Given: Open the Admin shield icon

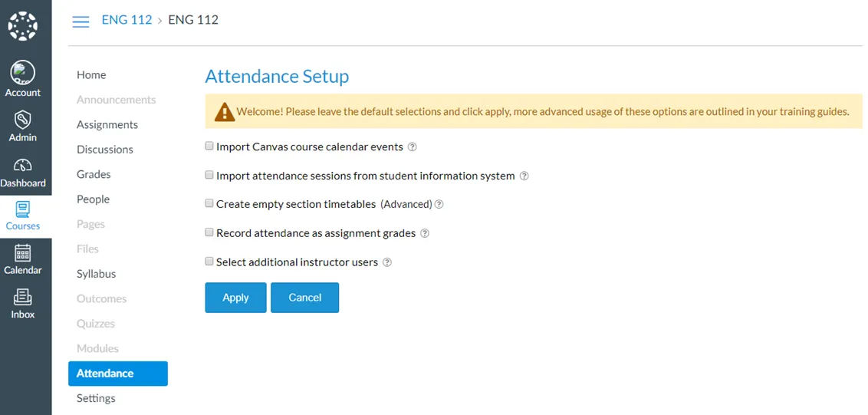Looking at the screenshot, I should (23, 119).
